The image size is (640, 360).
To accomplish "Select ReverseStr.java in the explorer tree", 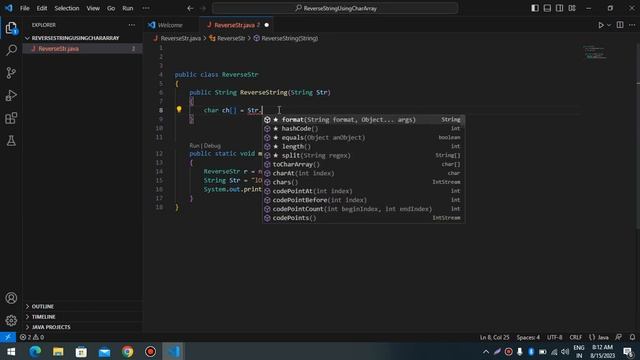I will (82, 49).
